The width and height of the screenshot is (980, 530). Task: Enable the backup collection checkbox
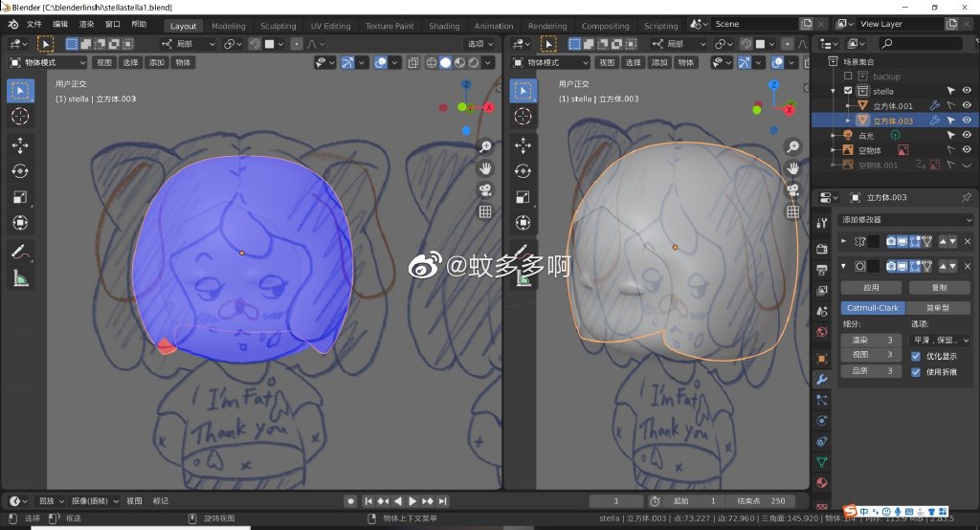pos(848,77)
